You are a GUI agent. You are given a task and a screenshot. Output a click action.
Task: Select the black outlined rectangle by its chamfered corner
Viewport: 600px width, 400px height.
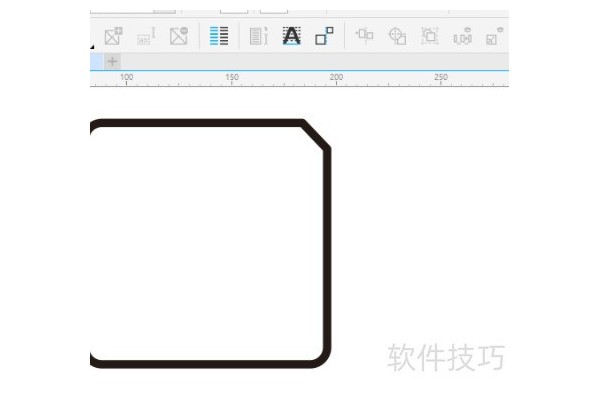(316, 135)
